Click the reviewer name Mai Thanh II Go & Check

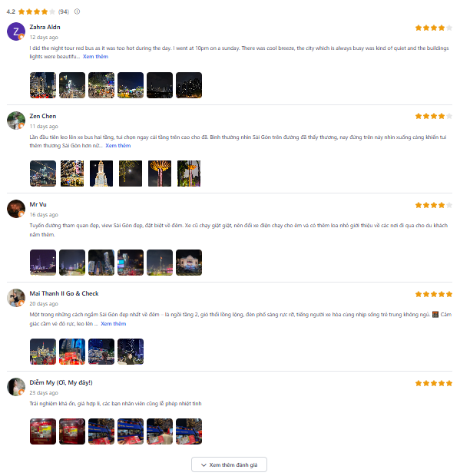[64, 293]
